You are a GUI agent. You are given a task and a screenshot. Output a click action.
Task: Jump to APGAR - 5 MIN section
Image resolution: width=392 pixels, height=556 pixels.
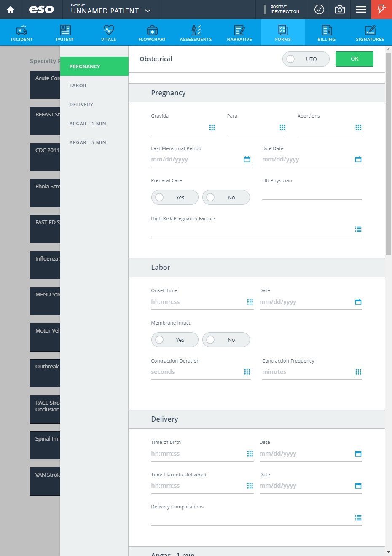(94, 142)
